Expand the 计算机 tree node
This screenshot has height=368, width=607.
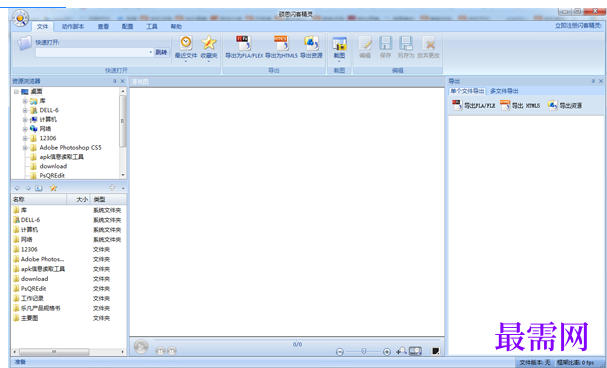25,120
